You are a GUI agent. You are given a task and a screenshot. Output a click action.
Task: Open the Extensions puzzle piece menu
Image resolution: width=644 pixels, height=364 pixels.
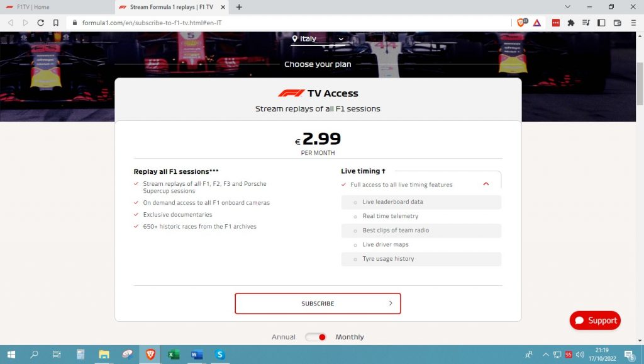pyautogui.click(x=571, y=23)
